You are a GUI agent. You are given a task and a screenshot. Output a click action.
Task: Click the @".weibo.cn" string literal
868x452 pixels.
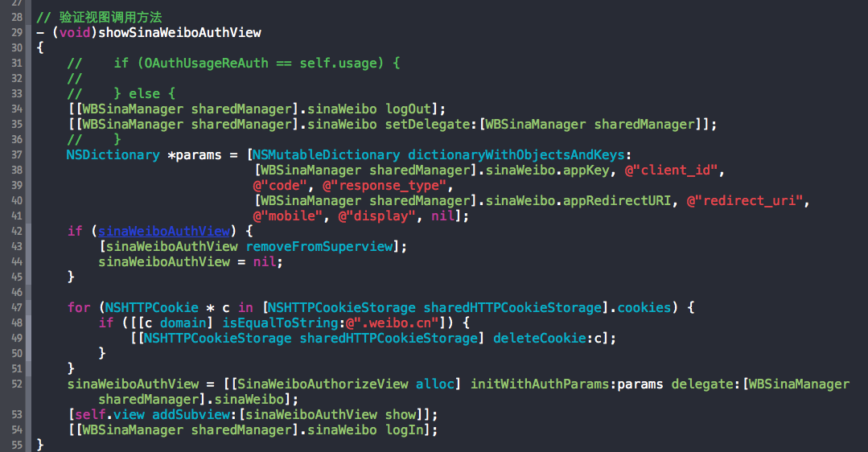coord(393,323)
